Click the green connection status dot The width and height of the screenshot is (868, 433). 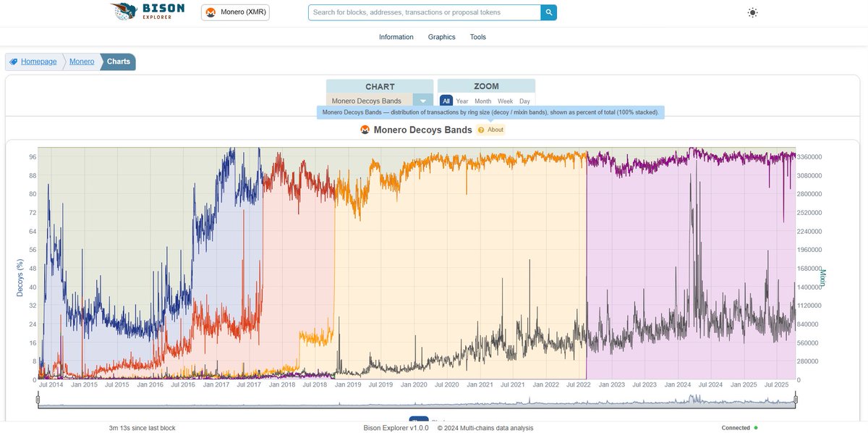756,428
